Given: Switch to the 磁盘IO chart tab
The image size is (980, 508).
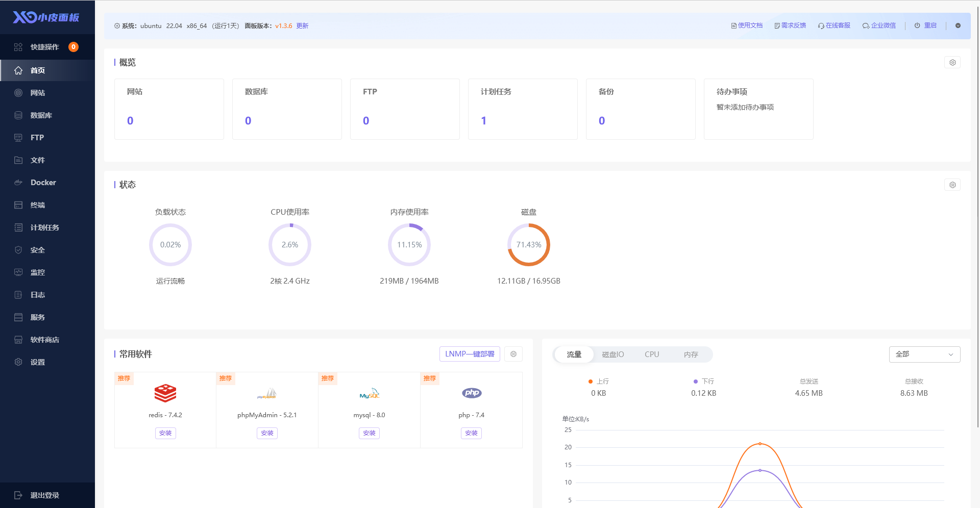Looking at the screenshot, I should (612, 354).
